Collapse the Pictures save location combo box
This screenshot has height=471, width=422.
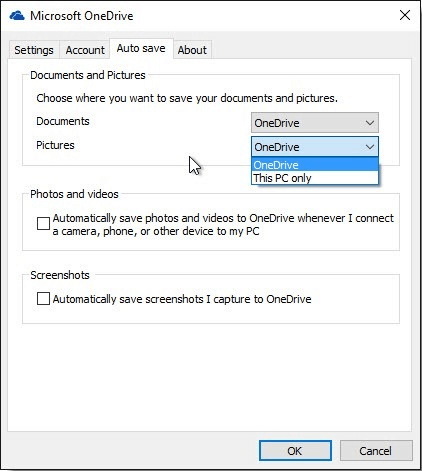coord(315,147)
